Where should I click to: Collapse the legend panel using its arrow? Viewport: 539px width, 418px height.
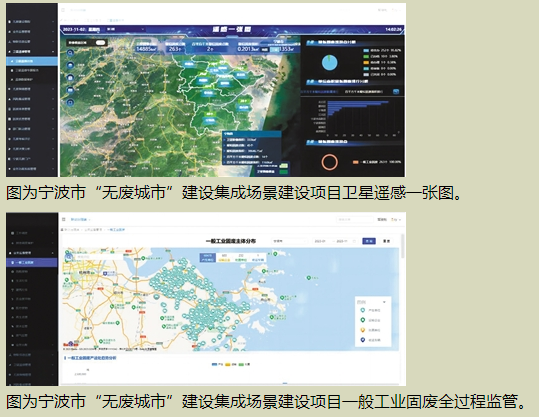point(384,302)
